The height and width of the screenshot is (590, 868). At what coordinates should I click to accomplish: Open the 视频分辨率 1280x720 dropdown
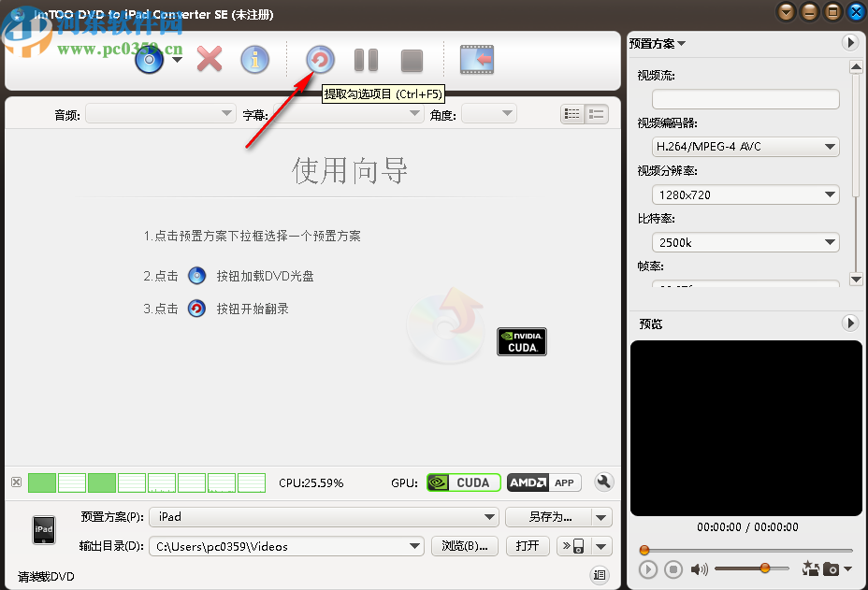pyautogui.click(x=745, y=194)
